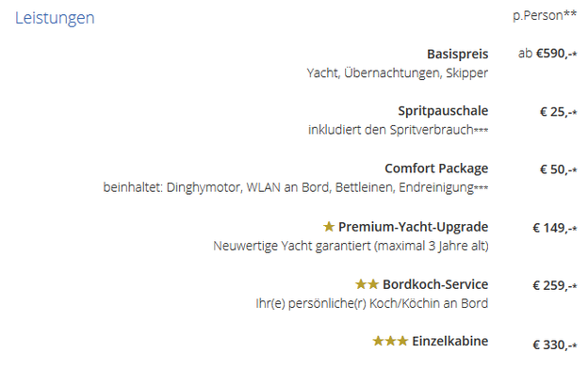Click the Premium-Yacht-Upgrade label
Image resolution: width=588 pixels, height=369 pixels.
[414, 227]
